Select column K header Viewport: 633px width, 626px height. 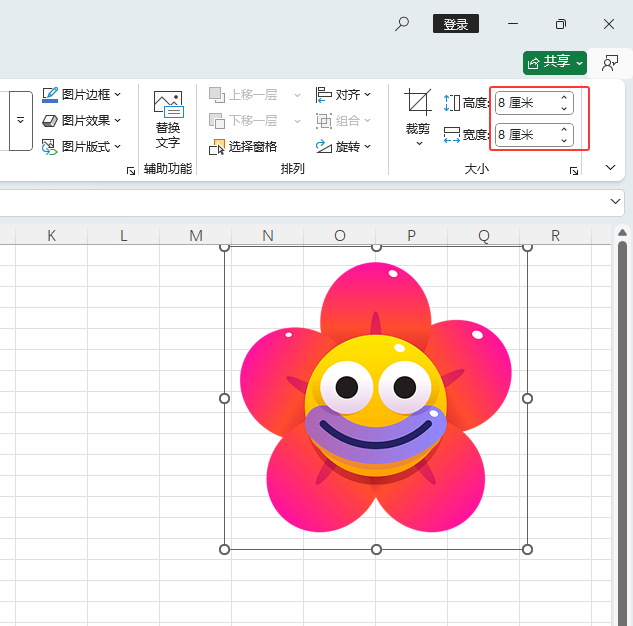pos(51,236)
